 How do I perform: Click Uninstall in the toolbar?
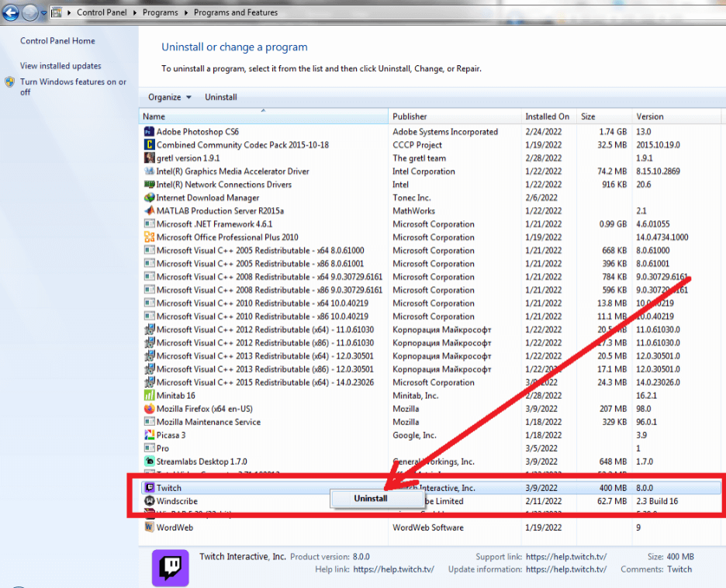pos(221,97)
